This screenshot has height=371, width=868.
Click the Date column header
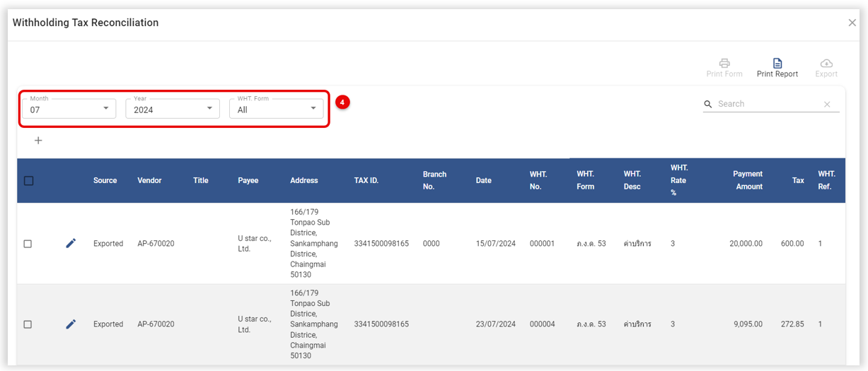pyautogui.click(x=483, y=181)
